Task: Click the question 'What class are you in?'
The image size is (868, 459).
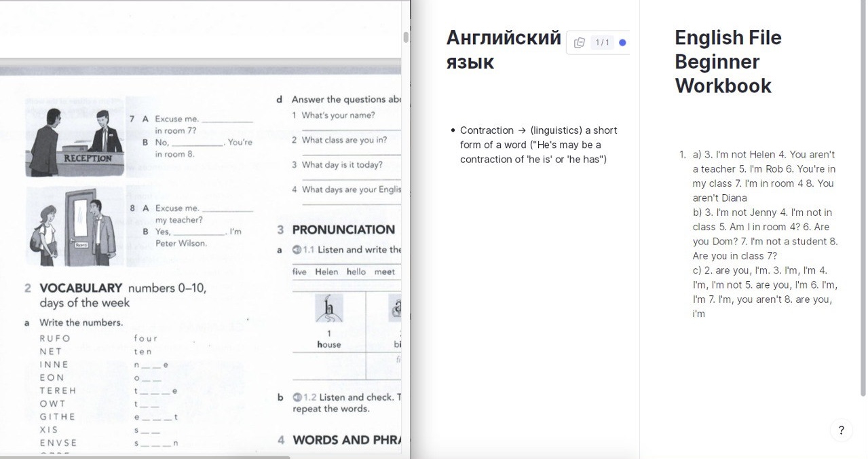Action: (x=344, y=140)
